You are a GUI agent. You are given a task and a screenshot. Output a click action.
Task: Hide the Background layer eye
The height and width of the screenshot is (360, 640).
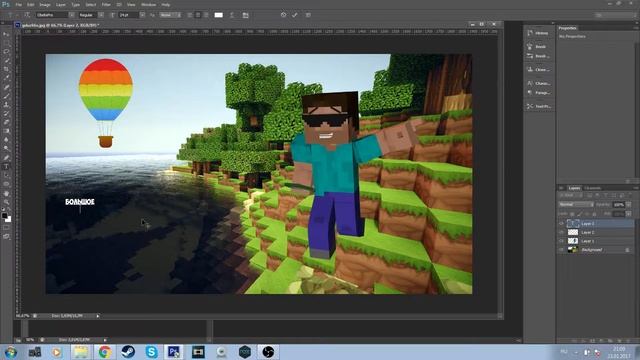pyautogui.click(x=561, y=249)
